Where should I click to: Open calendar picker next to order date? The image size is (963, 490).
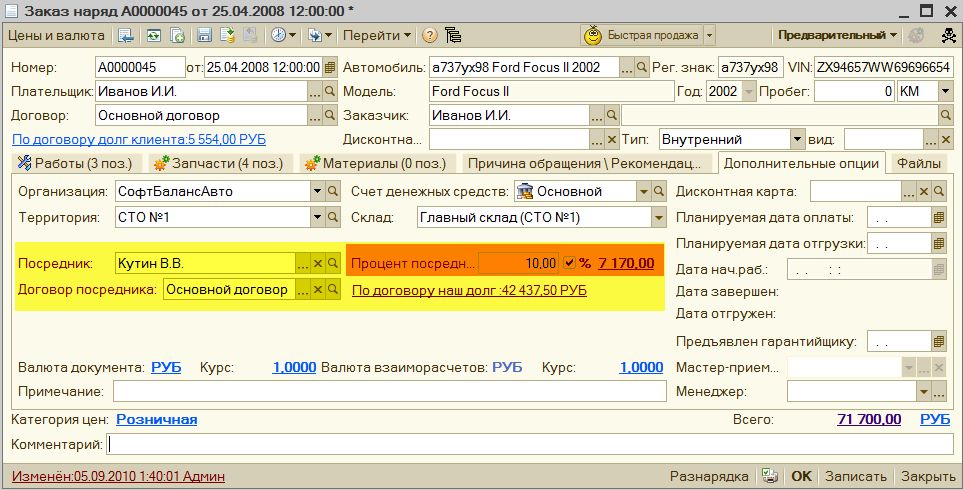pos(330,67)
